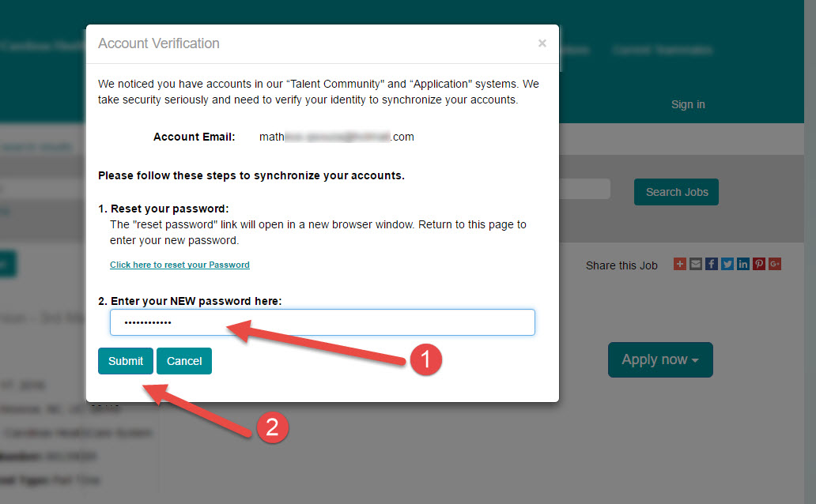Screen dimensions: 816x504
Task: Share this job on LinkedIn
Action: (x=743, y=264)
